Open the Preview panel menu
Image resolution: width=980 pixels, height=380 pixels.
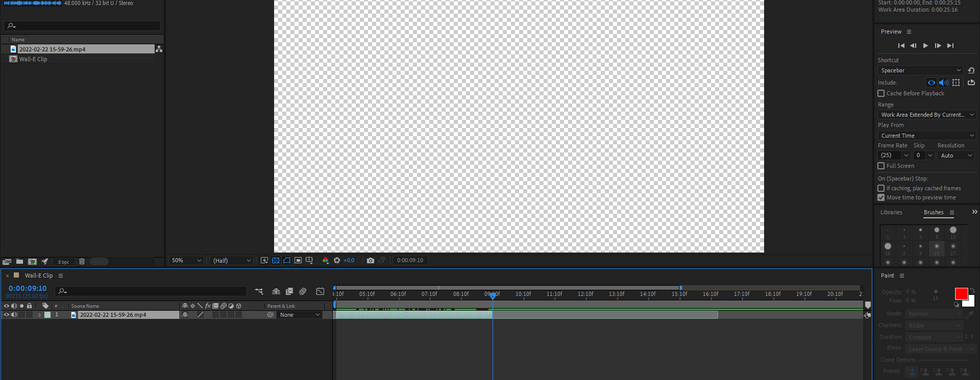point(909,32)
